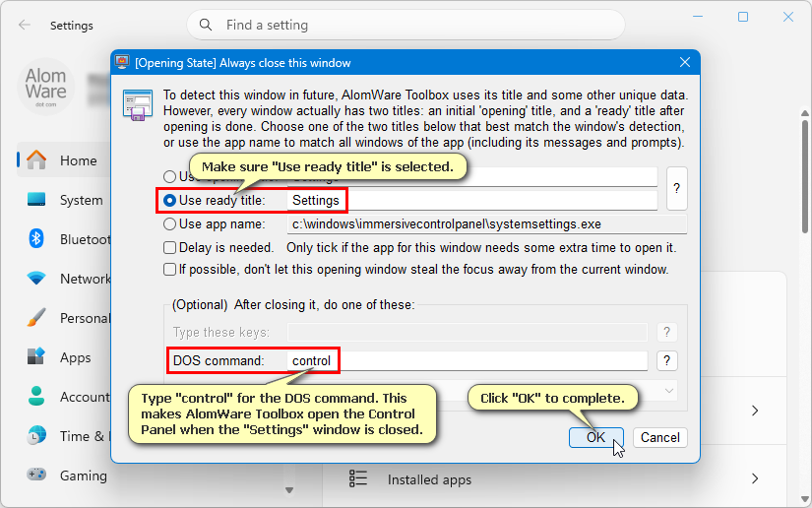Screen dimensions: 812x508
Task: Expand the Installed apps row chevron
Action: coord(755,478)
